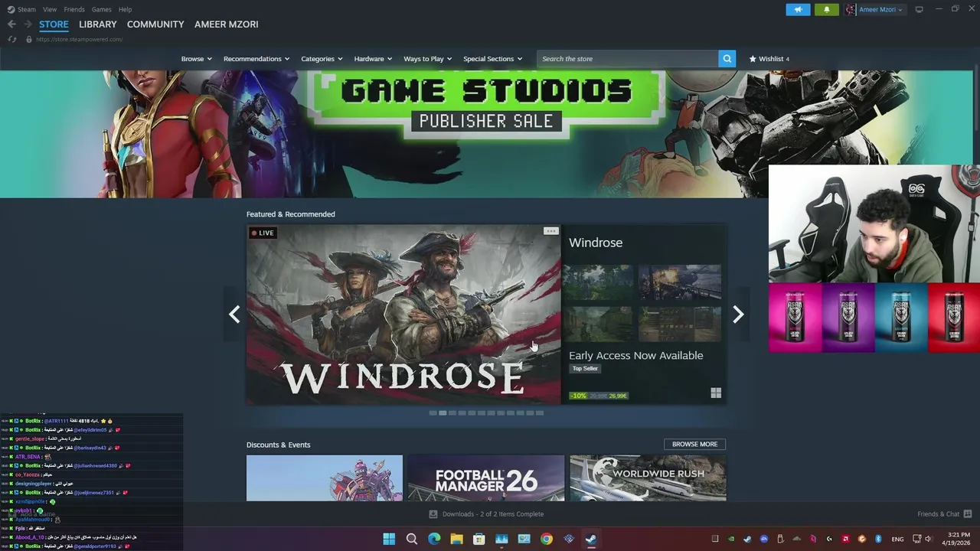Image resolution: width=980 pixels, height=551 pixels.
Task: Open the View menu
Action: click(50, 9)
